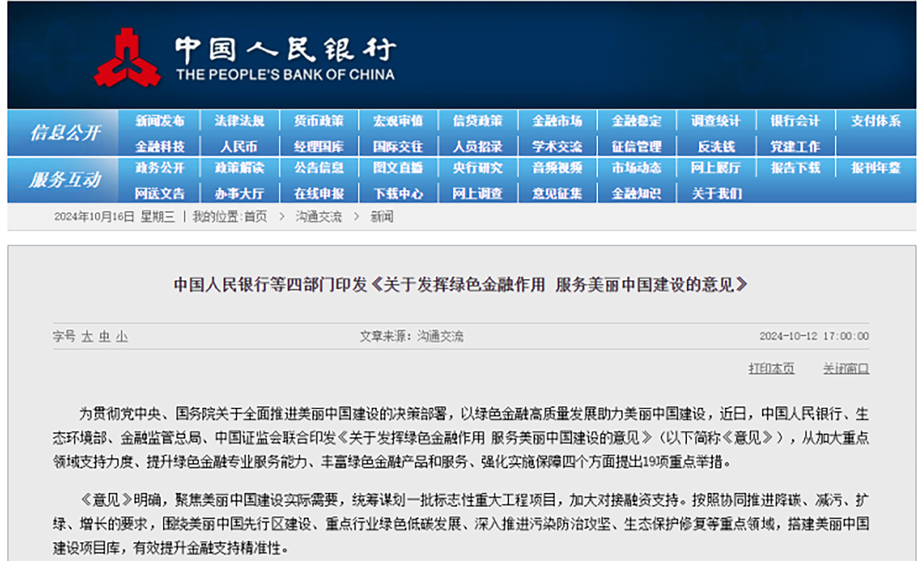Click the 信息公开 section header

point(64,133)
